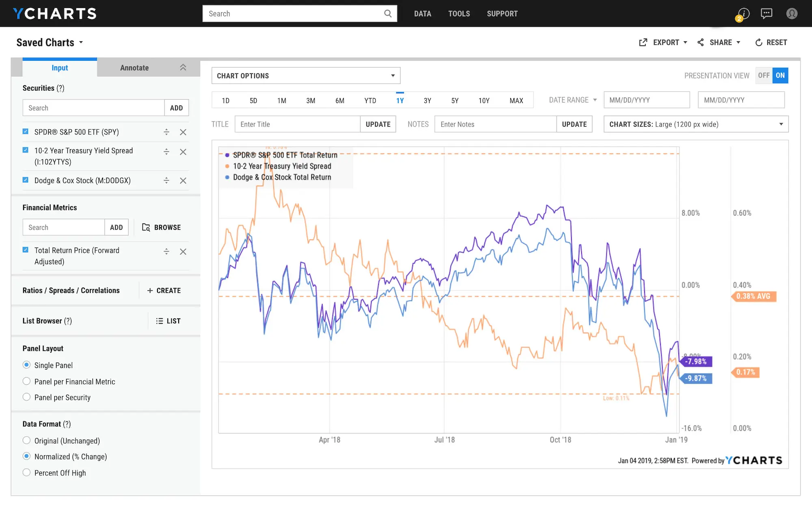Turn Presentation View off
Viewport: 812px width, 505px height.
click(x=764, y=75)
